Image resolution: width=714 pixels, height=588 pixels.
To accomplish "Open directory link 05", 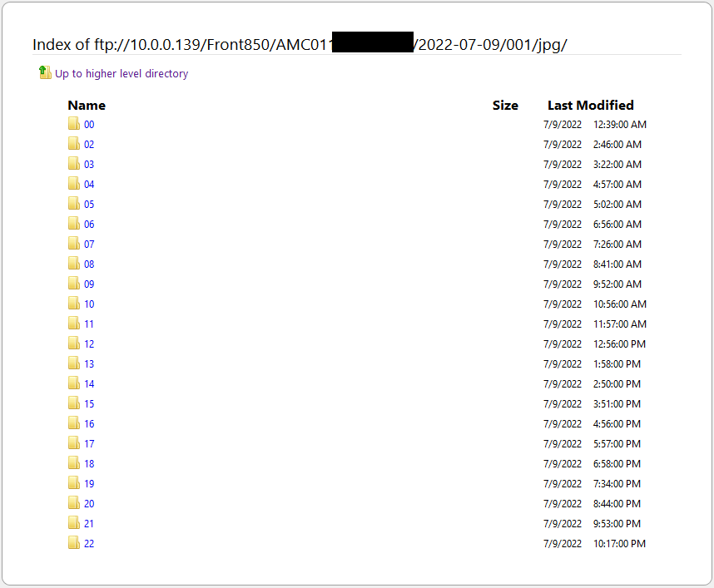I will coord(89,205).
